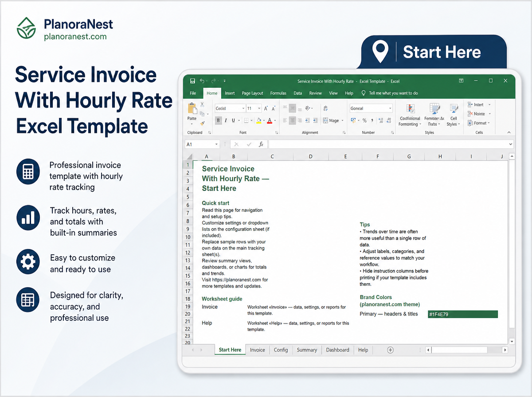Image resolution: width=532 pixels, height=397 pixels.
Task: Click the middle Delete button in Cells group
Action: [x=478, y=114]
